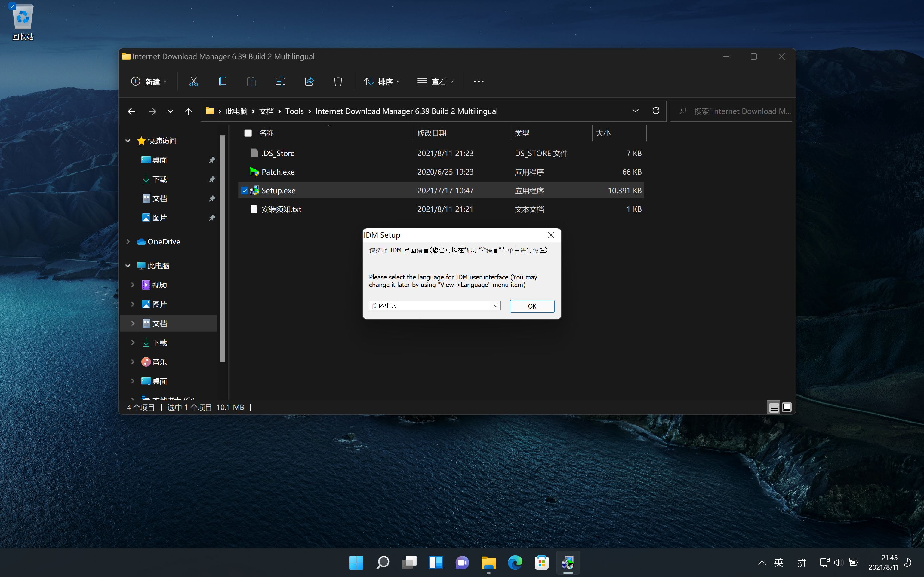Image resolution: width=924 pixels, height=577 pixels.
Task: Refresh the folder with the reload icon
Action: (x=656, y=111)
